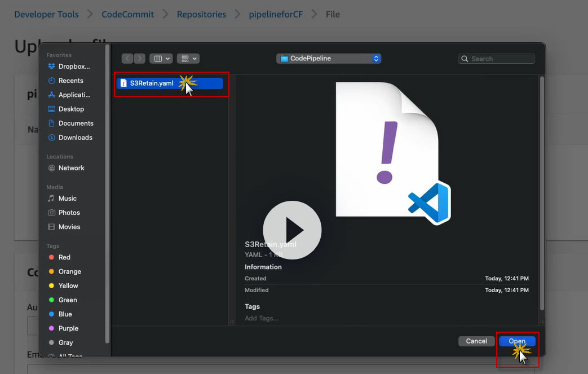Screen dimensions: 588x374
Task: Filter by the Green tag
Action: [x=63, y=300]
